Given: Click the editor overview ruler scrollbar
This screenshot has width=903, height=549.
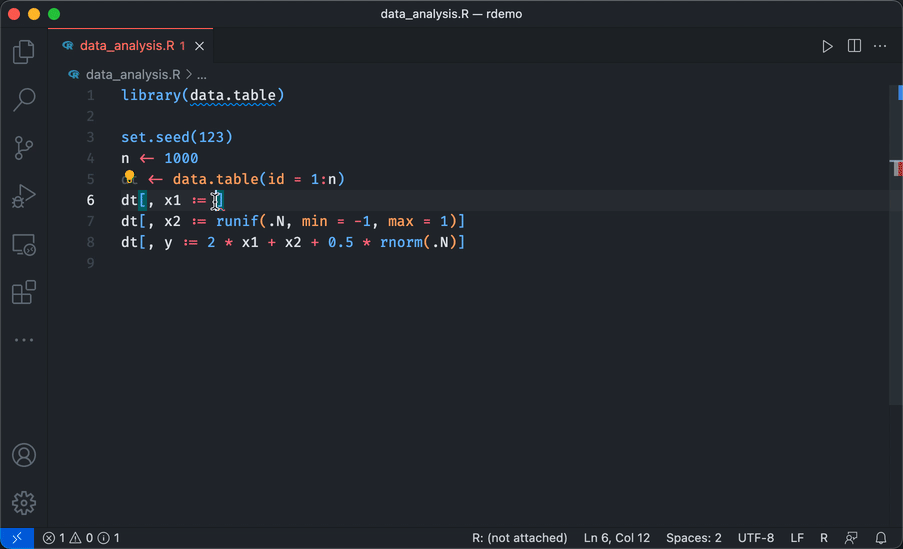Looking at the screenshot, I should [896, 300].
